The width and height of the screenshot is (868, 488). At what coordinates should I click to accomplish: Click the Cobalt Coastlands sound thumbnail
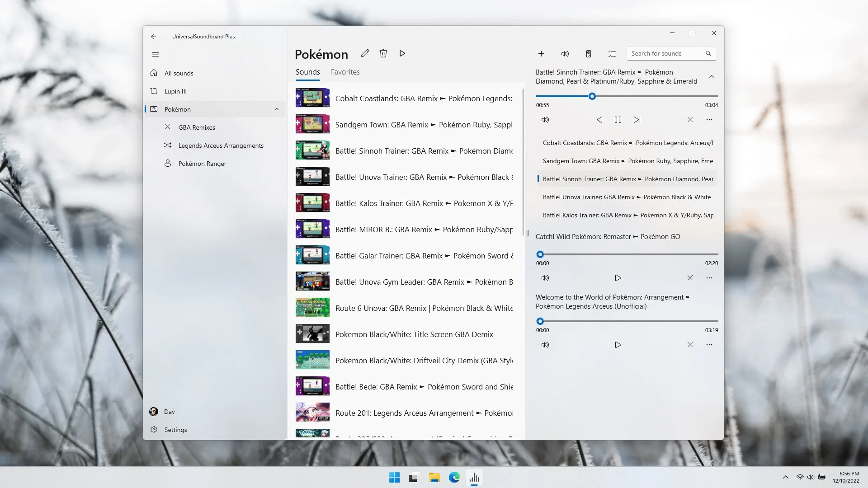(x=312, y=98)
